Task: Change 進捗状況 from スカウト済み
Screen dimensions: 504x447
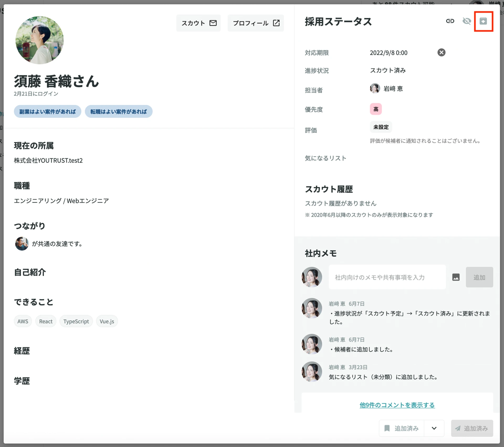Action: 388,70
